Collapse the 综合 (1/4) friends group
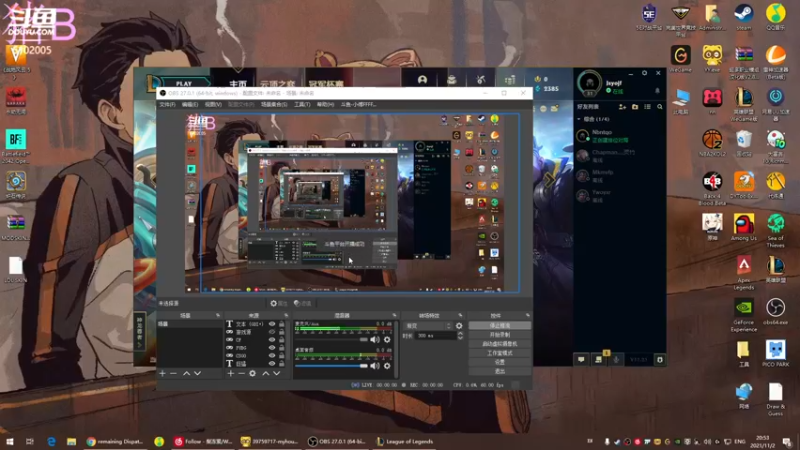Image resolution: width=800 pixels, height=450 pixels. pos(579,119)
